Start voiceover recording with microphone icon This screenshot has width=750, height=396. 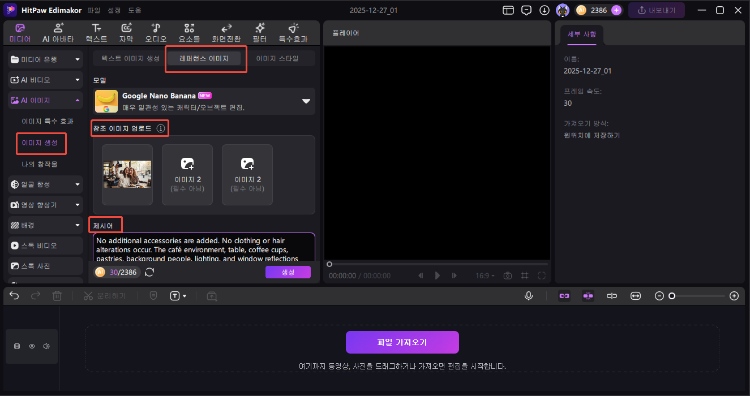click(x=529, y=296)
